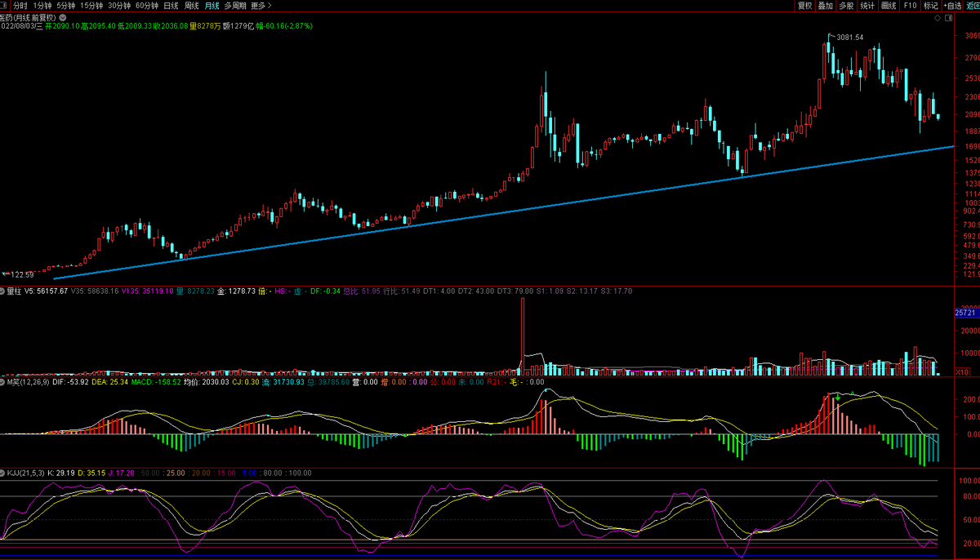Open settings icon beside MACD indicator label
The height and width of the screenshot is (560, 980).
pos(3,381)
